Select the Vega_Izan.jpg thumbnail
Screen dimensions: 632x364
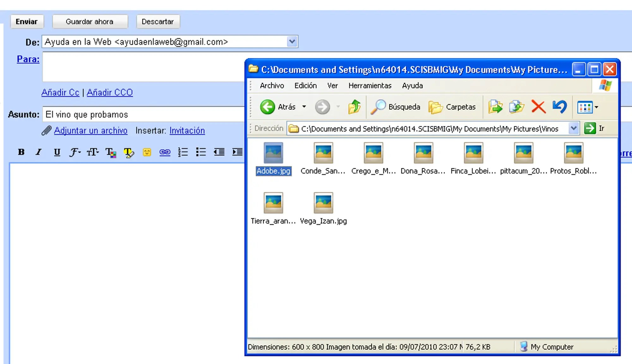pos(323,203)
